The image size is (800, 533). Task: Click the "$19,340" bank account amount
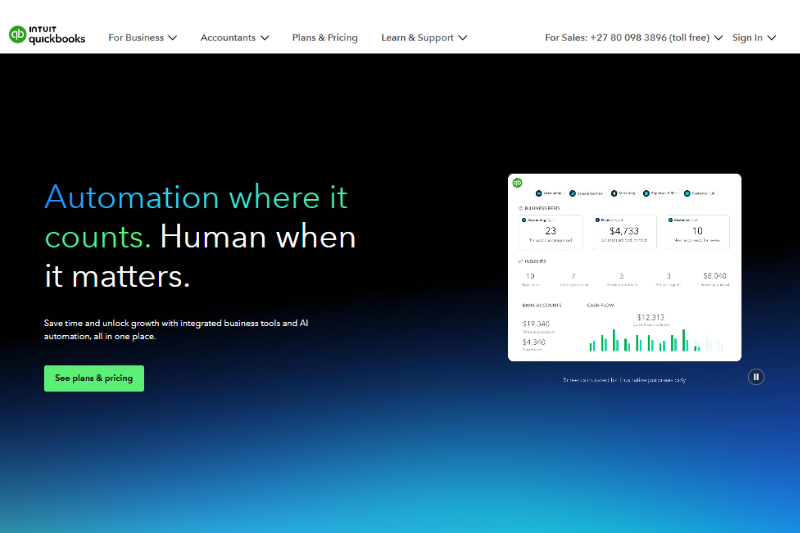536,323
